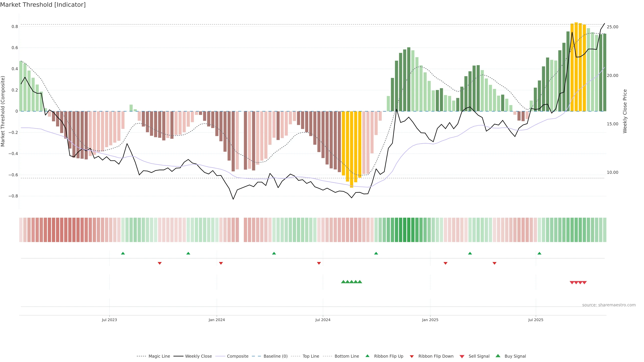644x362 pixels.
Task: Click the Jan 2024 x-axis label
Action: coord(217,320)
